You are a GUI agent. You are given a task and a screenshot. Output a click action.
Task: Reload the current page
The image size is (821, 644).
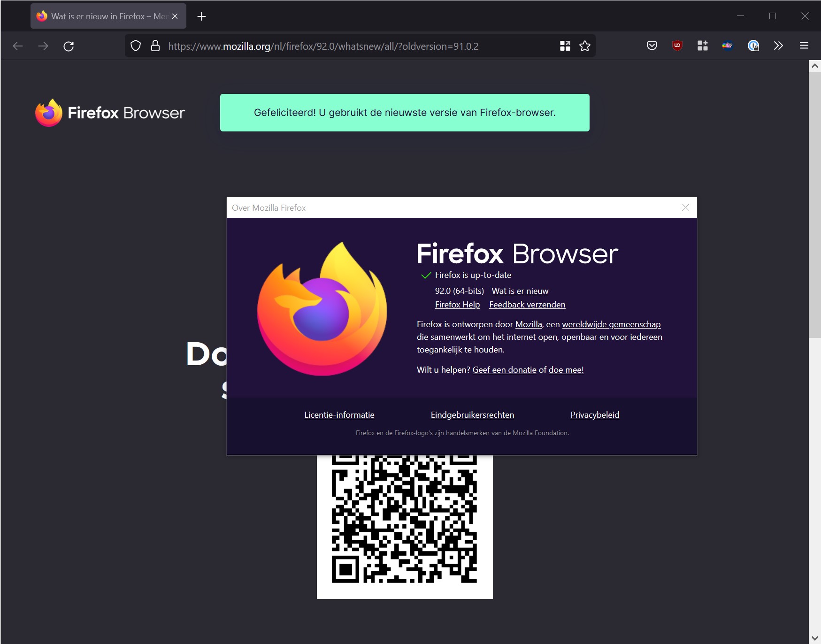click(x=69, y=46)
